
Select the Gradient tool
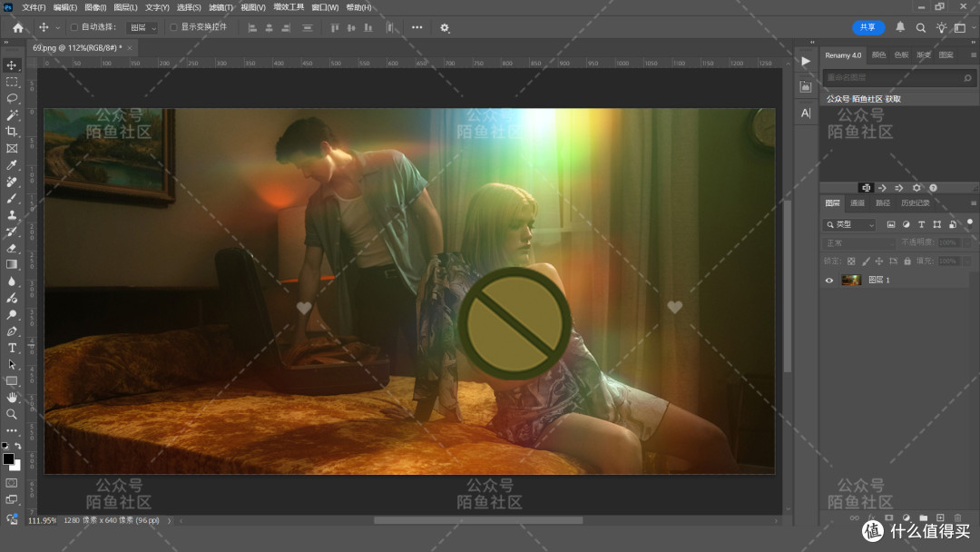tap(11, 264)
